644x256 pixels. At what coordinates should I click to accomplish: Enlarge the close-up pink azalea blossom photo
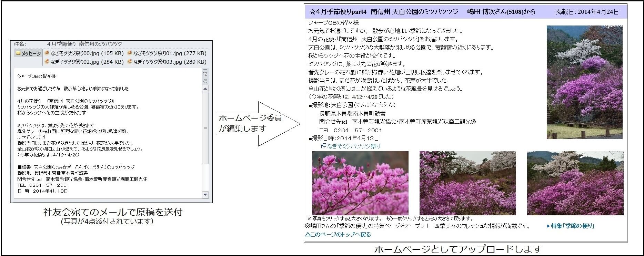coord(360,183)
